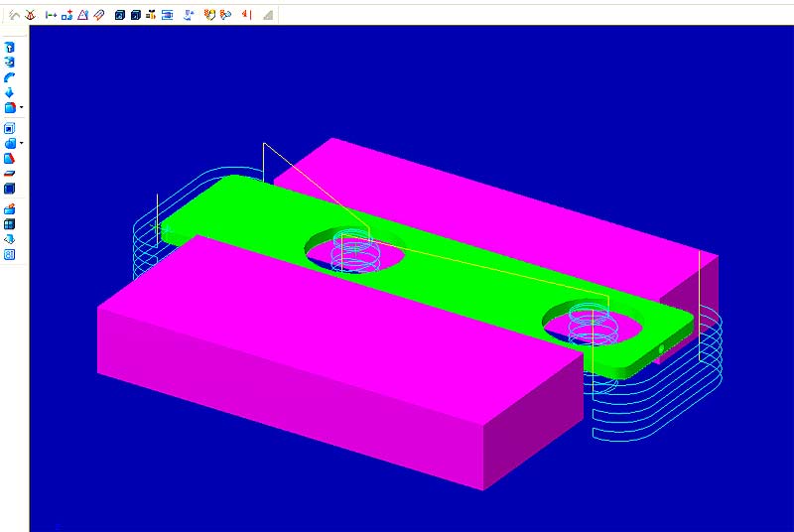Click the blue block with red slanted face icon
This screenshot has width=794, height=532.
[10, 159]
